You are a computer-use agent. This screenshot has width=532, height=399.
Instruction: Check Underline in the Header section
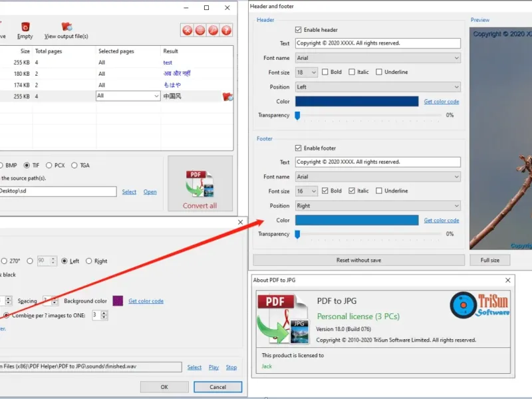(379, 72)
